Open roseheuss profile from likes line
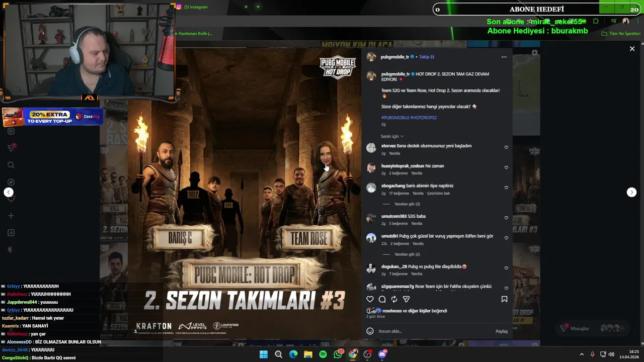 392,311
